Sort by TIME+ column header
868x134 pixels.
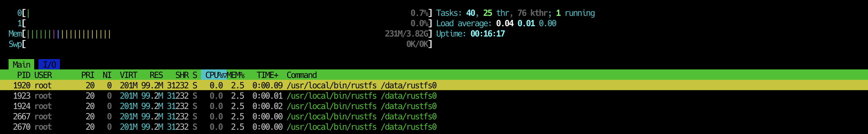coord(267,75)
